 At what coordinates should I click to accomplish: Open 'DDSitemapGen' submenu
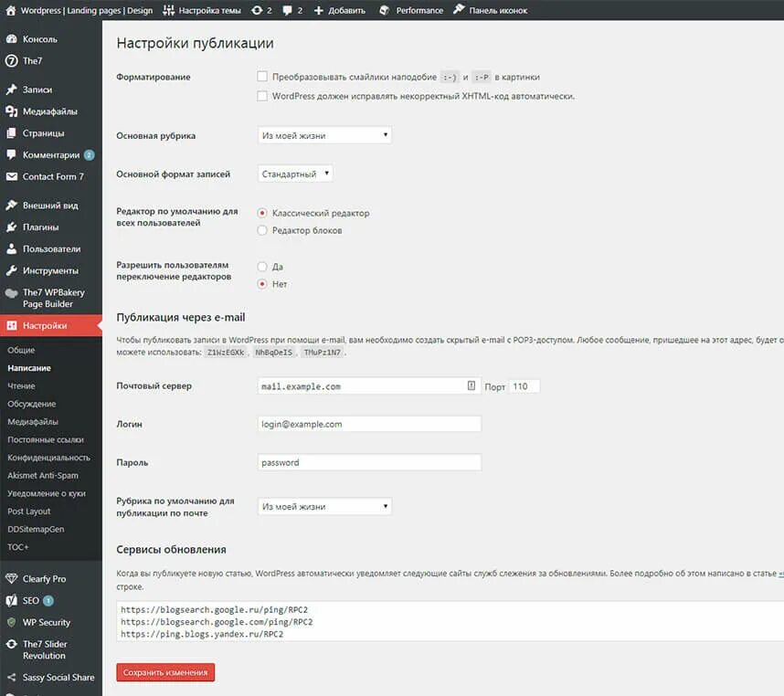pyautogui.click(x=36, y=529)
